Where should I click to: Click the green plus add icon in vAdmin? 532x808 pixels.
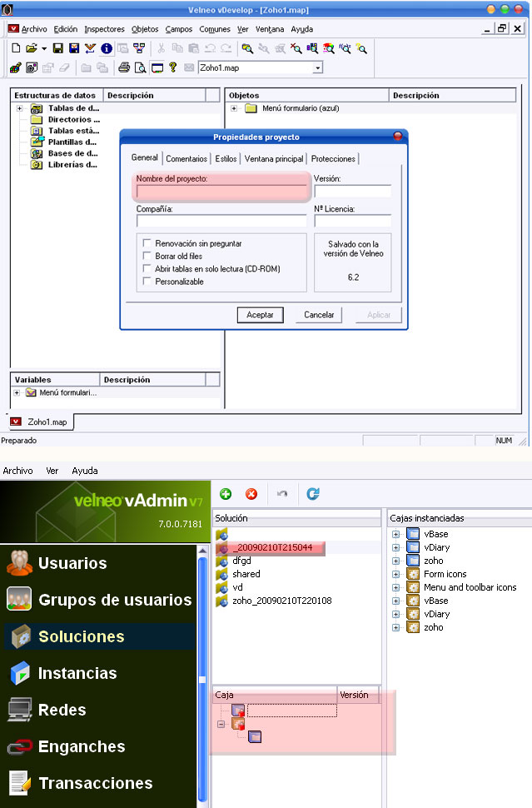226,494
